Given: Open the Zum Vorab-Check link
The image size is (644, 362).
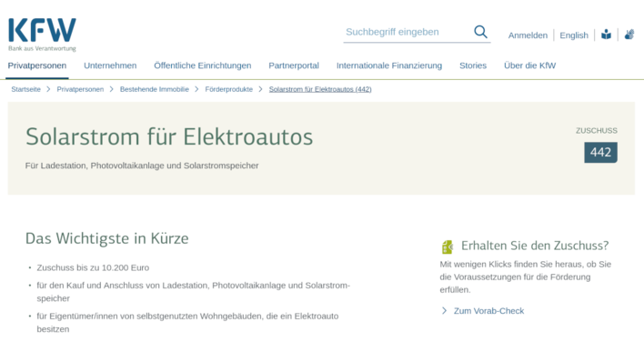Looking at the screenshot, I should [488, 311].
